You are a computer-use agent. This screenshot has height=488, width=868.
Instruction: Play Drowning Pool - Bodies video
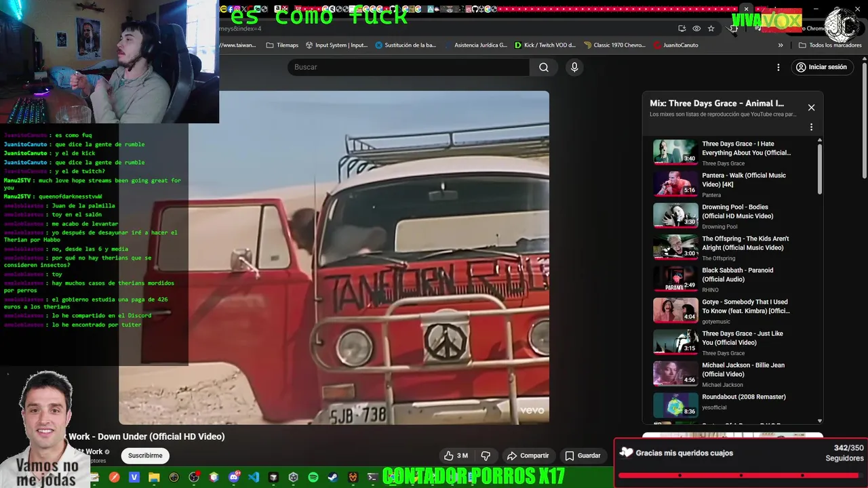tap(732, 216)
